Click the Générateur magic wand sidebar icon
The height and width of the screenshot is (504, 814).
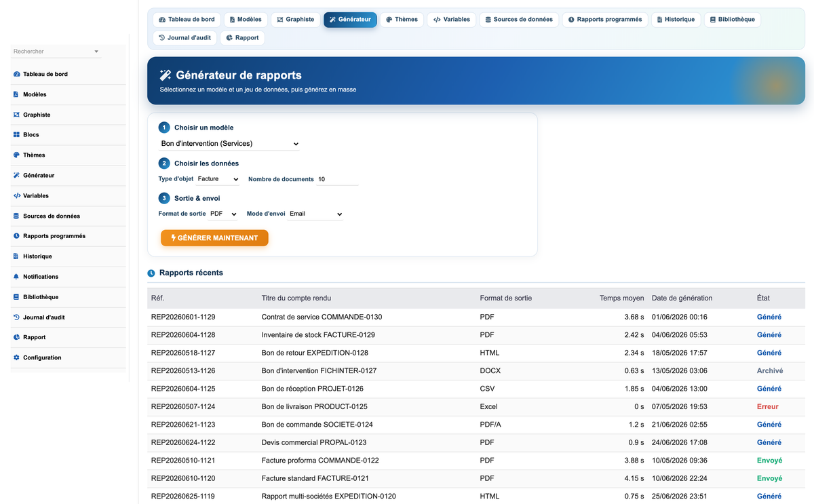(x=17, y=175)
